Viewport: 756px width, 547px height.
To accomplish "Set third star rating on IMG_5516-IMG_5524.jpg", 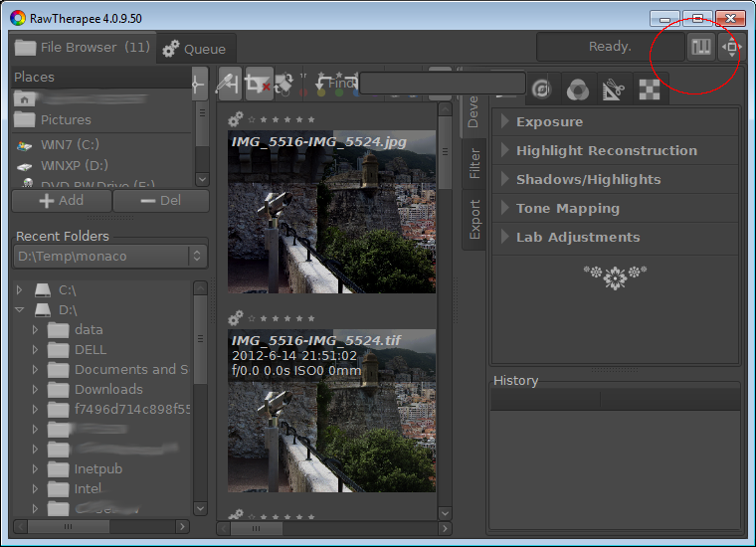I will click(287, 119).
